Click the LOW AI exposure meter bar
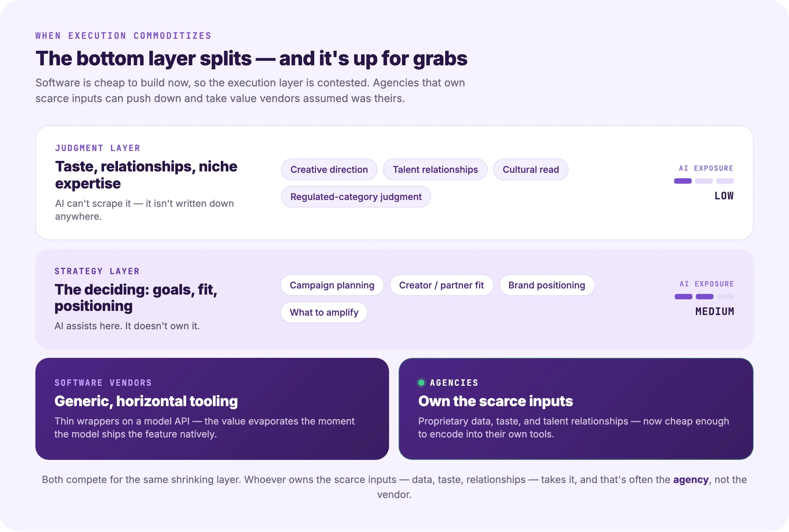789x532 pixels. (x=704, y=181)
